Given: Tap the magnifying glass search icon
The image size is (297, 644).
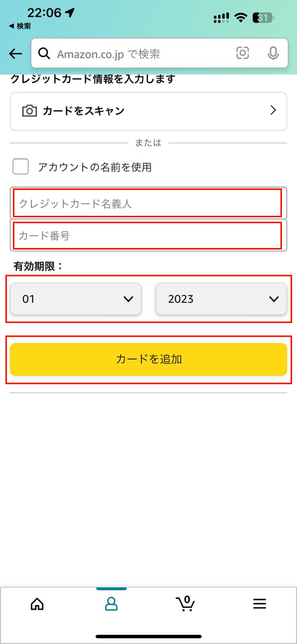Looking at the screenshot, I should 46,53.
